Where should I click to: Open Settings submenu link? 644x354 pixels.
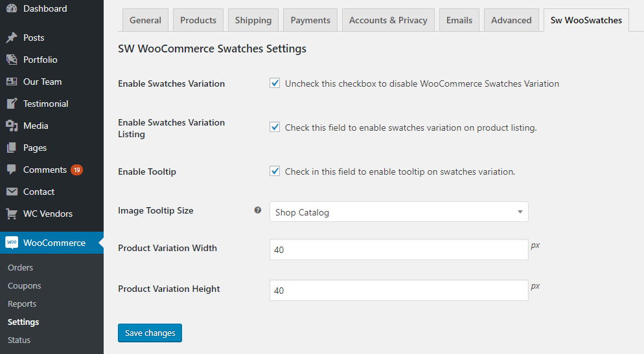coord(23,322)
